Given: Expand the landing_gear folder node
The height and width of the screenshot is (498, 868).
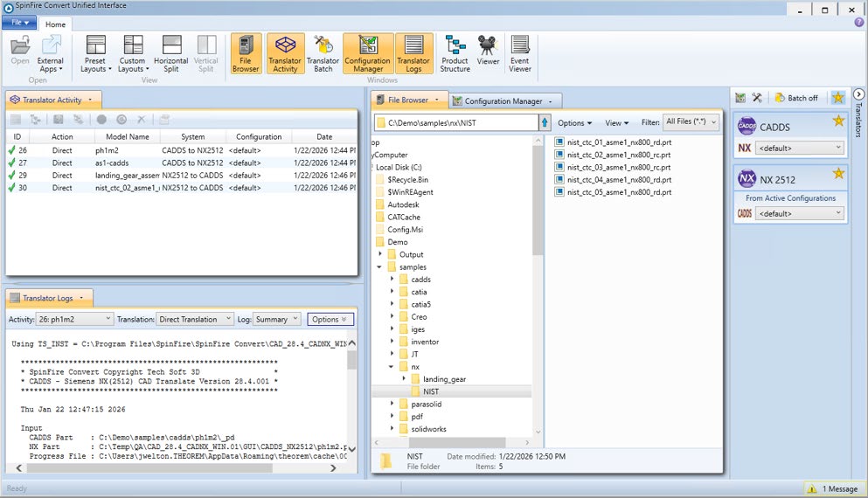Looking at the screenshot, I should tap(404, 378).
